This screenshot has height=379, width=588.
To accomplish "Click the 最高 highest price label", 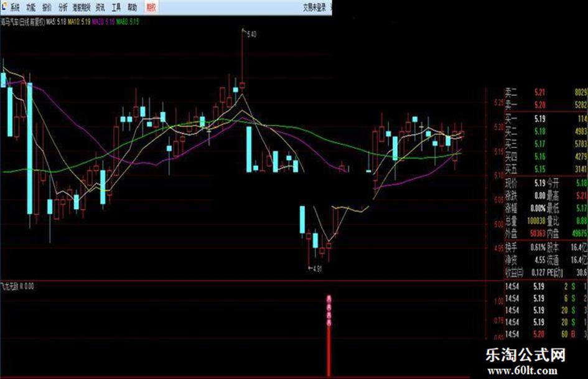I will 553,195.
